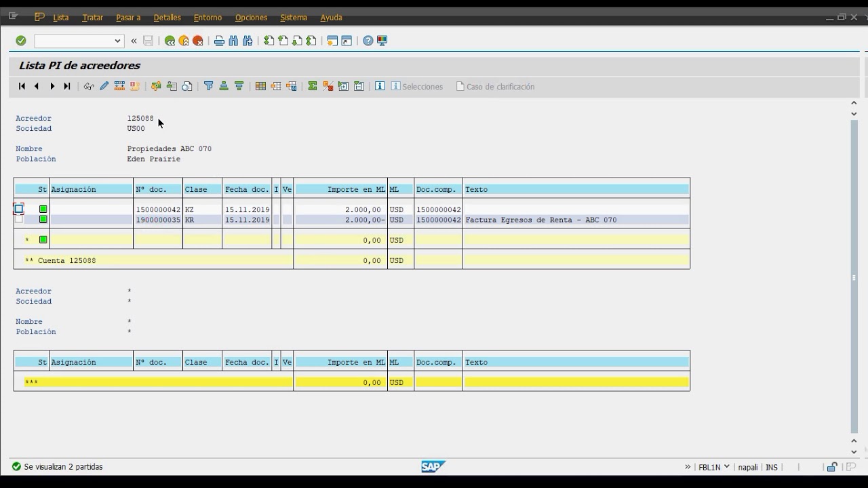
Task: Click the Generate Shortcut icon
Action: pyautogui.click(x=347, y=41)
